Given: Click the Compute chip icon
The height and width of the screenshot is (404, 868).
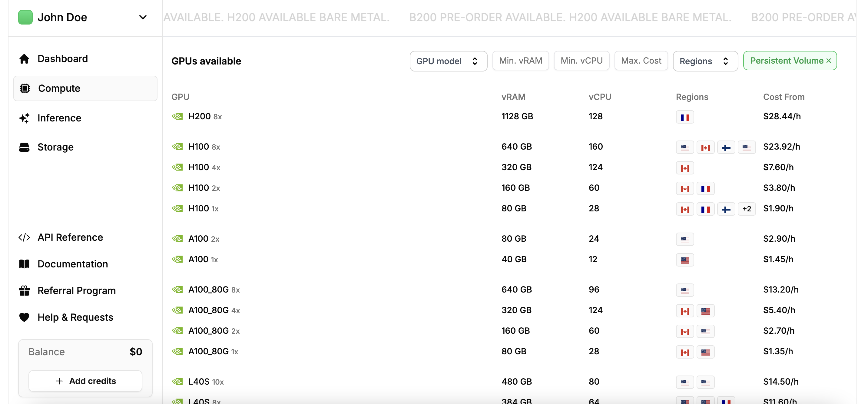Looking at the screenshot, I should click(25, 88).
